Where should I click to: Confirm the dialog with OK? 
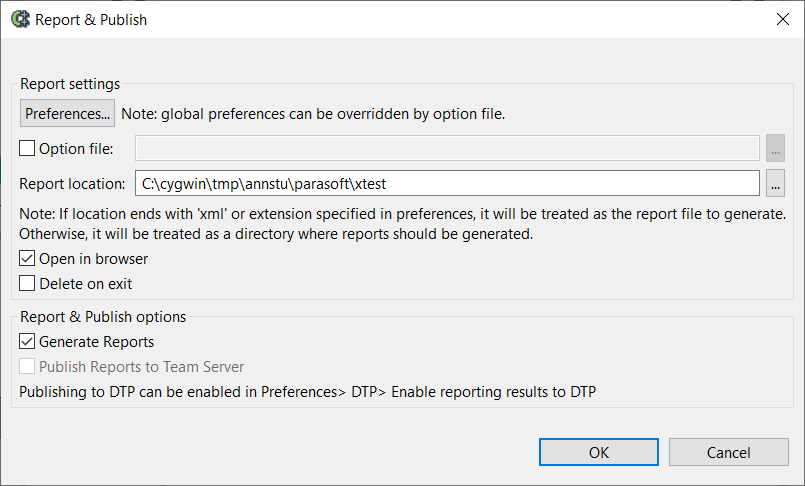click(x=599, y=452)
